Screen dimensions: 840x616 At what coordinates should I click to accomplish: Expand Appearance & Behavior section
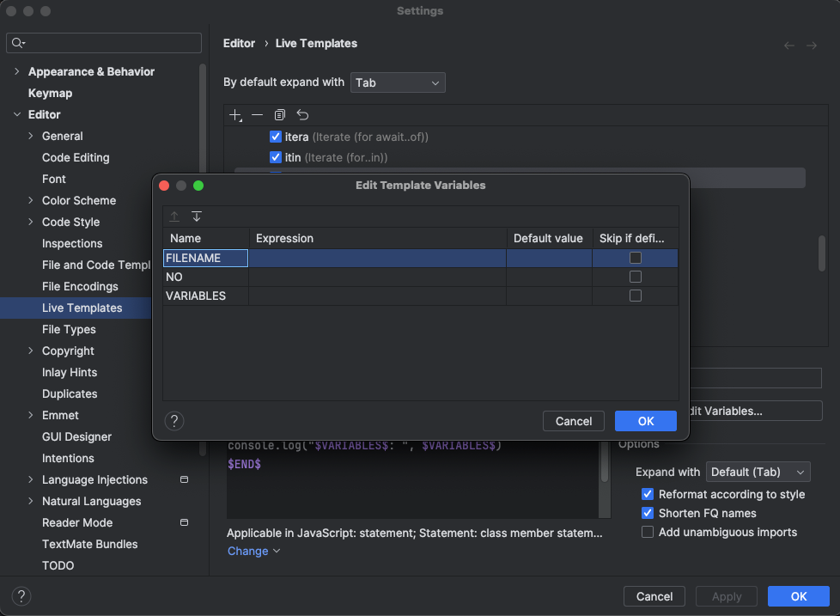pos(16,71)
